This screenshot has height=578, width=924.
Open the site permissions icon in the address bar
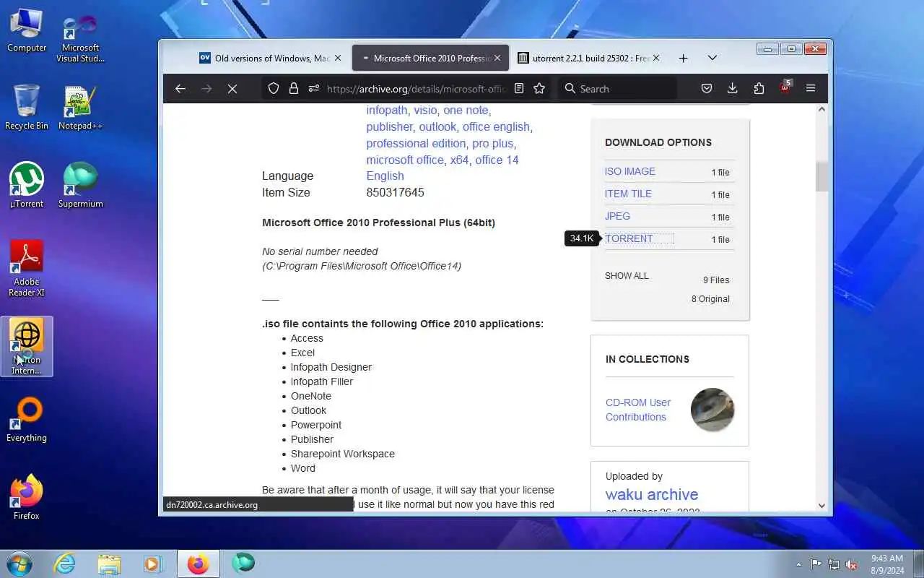[313, 88]
